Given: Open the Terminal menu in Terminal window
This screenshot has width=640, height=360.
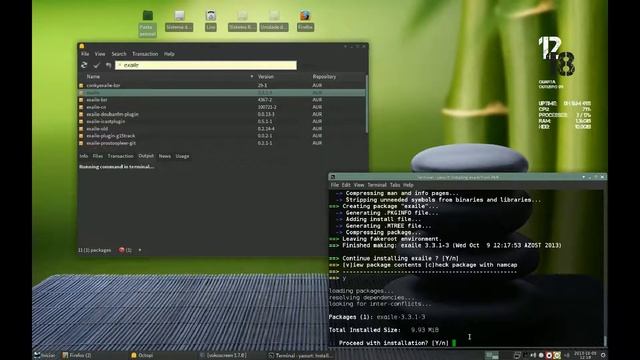Looking at the screenshot, I should (377, 185).
